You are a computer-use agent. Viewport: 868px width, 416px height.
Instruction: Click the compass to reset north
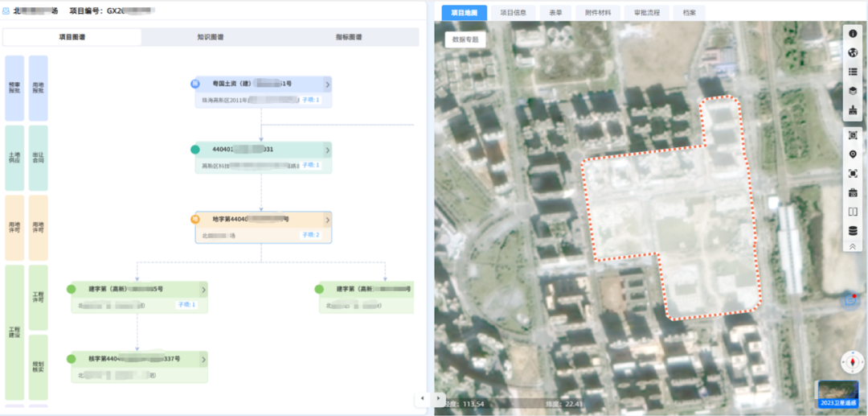(851, 361)
